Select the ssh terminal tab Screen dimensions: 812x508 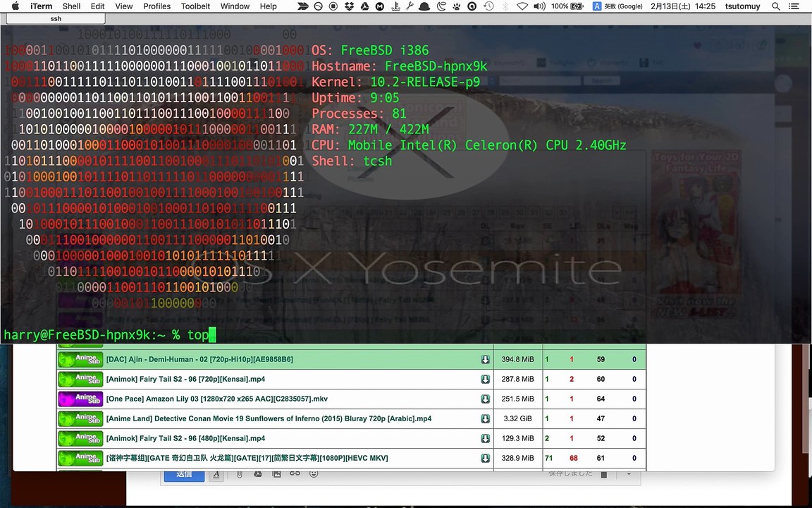tap(56, 18)
